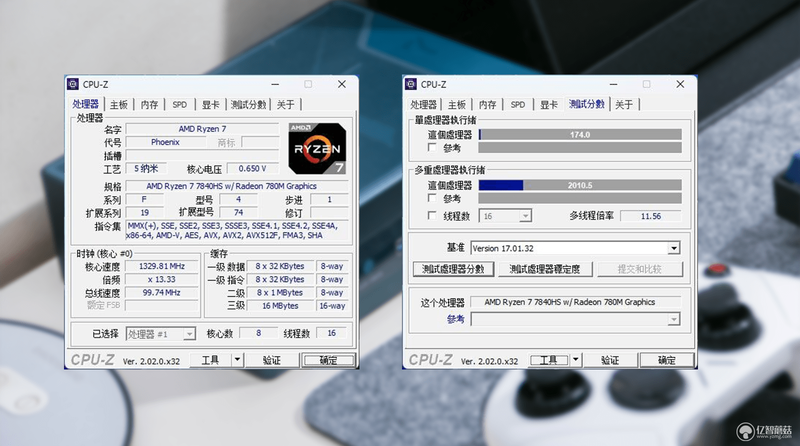Open the benchmark Version 17.01.32 dropdown
The width and height of the screenshot is (800, 446).
click(575, 249)
